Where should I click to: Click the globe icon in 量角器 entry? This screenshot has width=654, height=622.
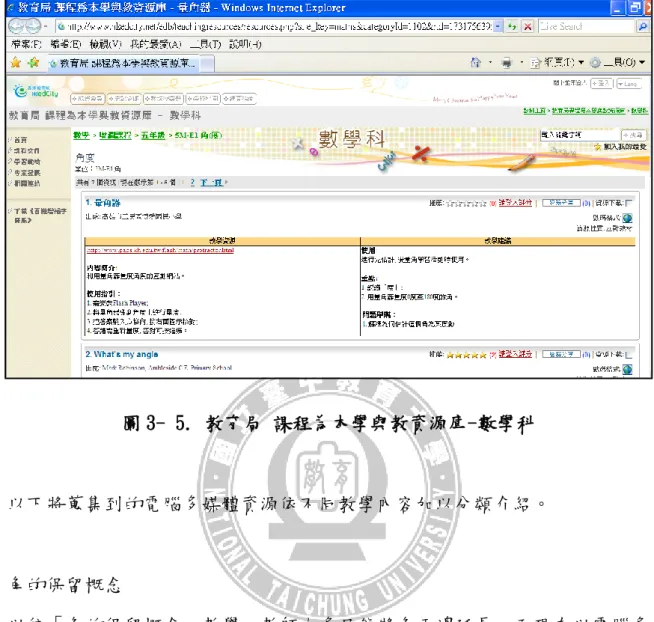tap(627, 218)
